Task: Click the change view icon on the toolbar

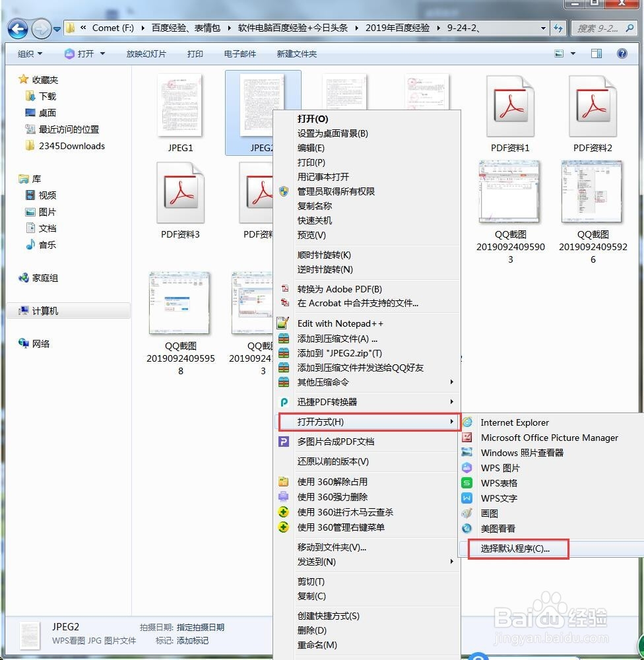Action: click(x=558, y=53)
